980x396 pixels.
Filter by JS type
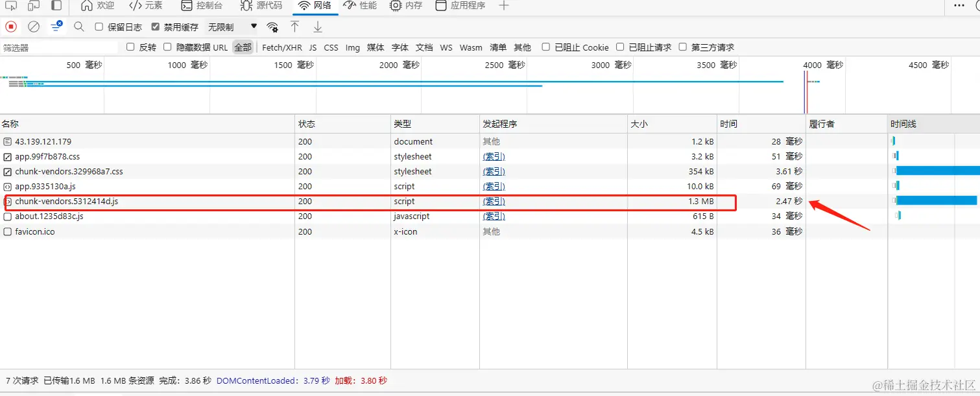coord(313,47)
